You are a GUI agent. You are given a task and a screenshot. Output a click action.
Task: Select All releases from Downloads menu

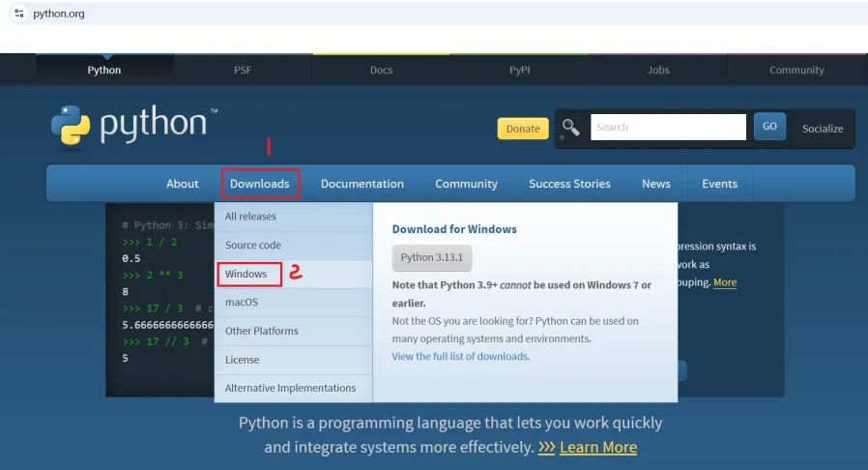tap(294, 217)
